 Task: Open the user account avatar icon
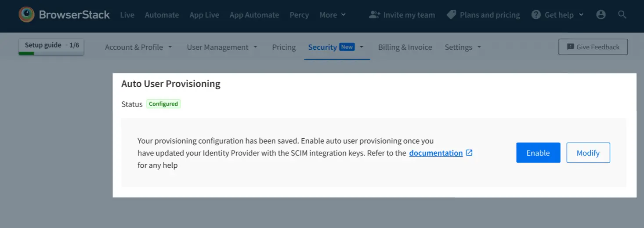pyautogui.click(x=601, y=15)
